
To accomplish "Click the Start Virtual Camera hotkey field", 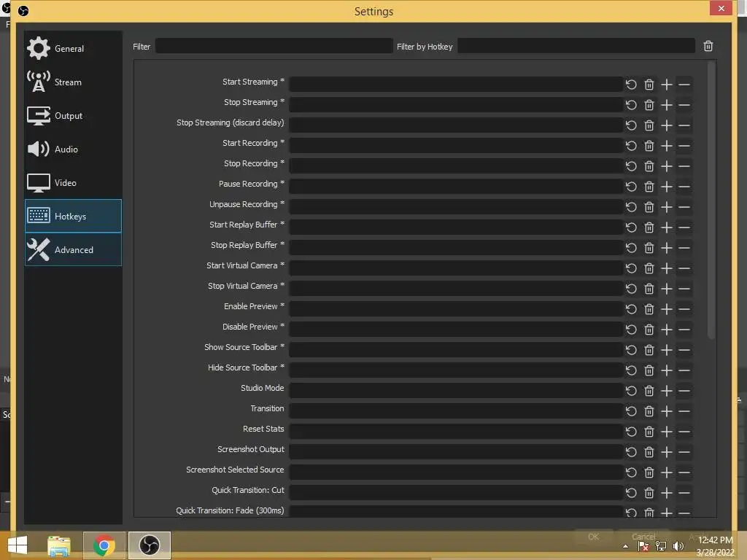I will (x=456, y=268).
